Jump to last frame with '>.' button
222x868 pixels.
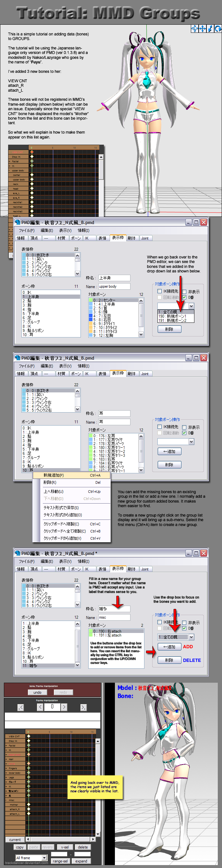pos(83,707)
